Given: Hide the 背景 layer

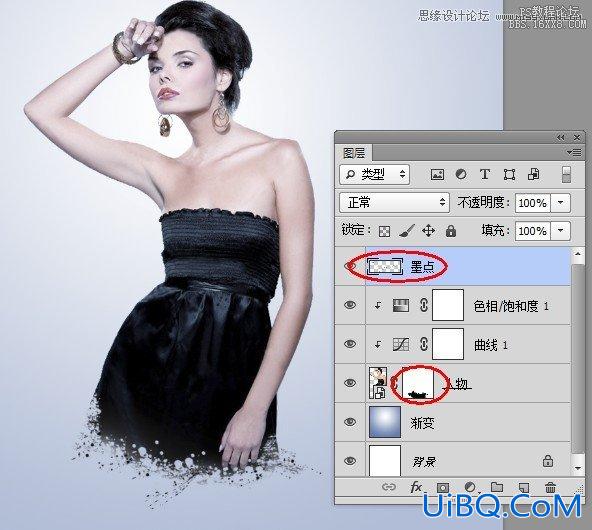Looking at the screenshot, I should point(350,461).
